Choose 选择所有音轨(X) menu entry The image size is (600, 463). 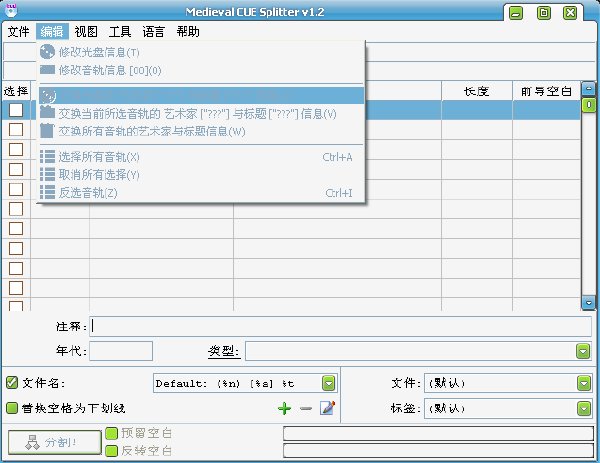click(x=201, y=157)
